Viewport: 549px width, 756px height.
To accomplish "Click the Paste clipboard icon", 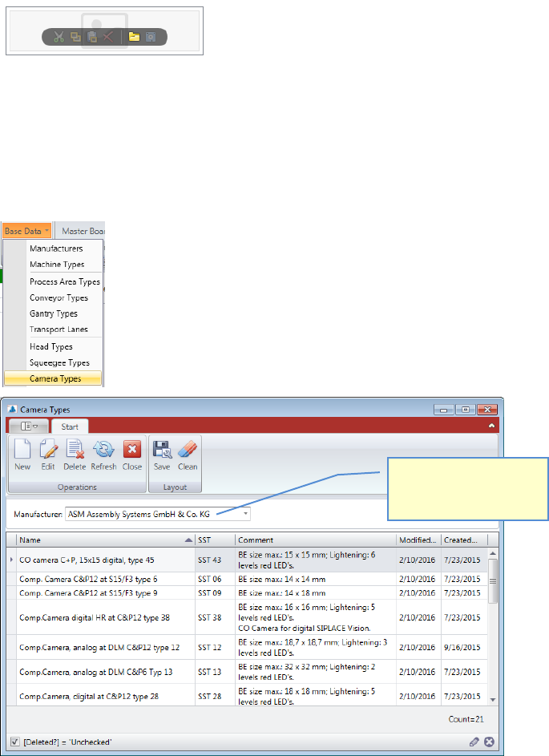I will click(x=92, y=37).
